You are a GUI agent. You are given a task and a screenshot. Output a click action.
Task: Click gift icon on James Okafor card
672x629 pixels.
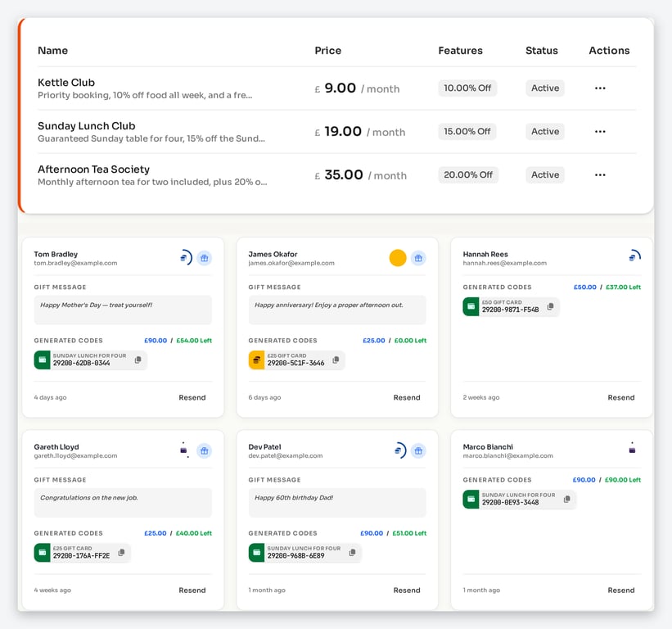(x=419, y=258)
